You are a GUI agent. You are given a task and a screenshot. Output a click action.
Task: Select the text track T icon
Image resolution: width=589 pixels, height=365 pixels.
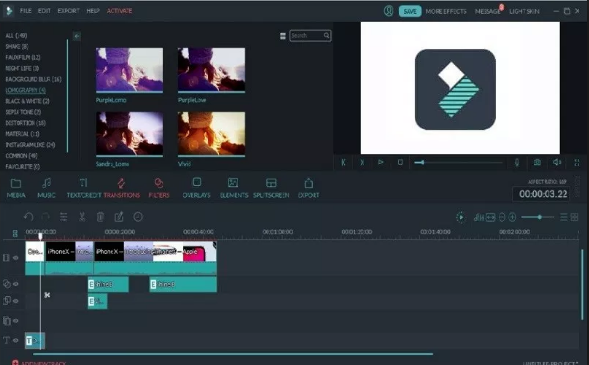[6, 340]
